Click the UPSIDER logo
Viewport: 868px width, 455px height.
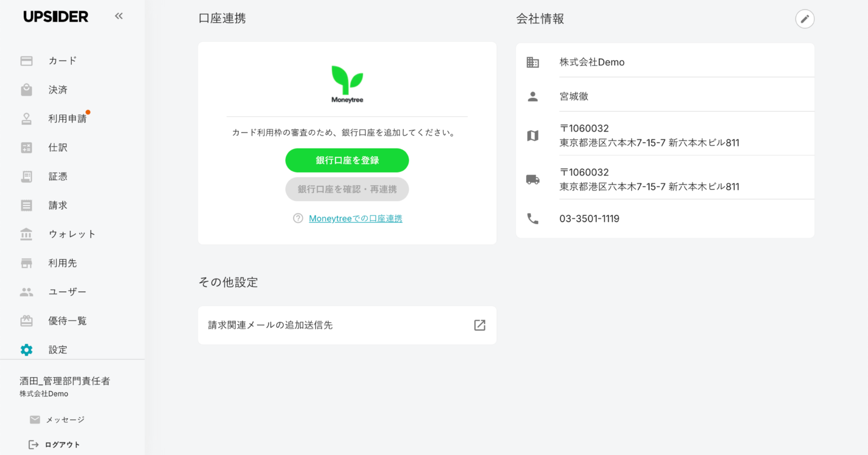tap(56, 16)
